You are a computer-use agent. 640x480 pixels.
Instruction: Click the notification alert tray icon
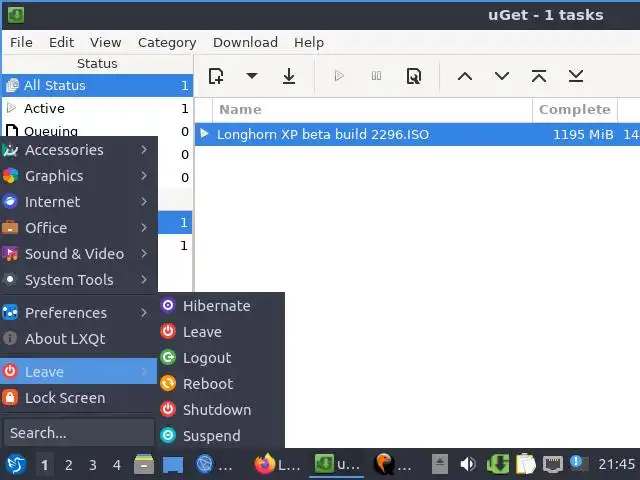[579, 464]
